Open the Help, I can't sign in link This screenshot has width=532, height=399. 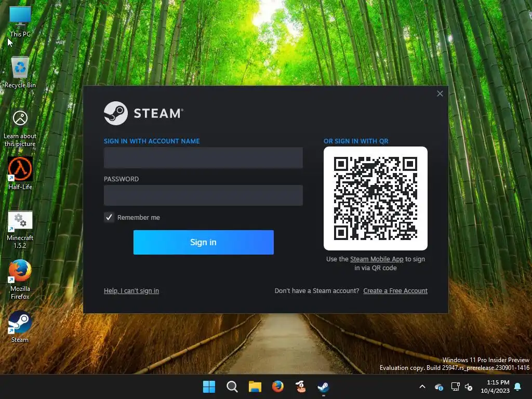point(131,291)
